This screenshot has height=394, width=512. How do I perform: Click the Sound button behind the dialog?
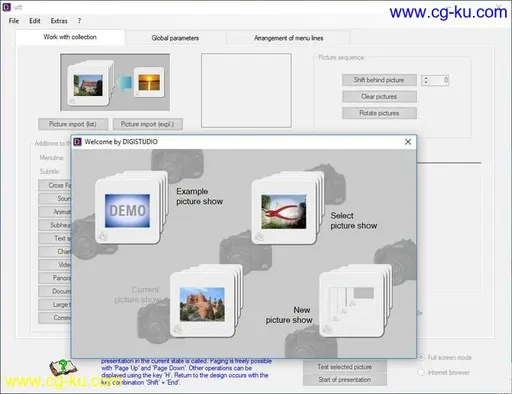point(55,198)
